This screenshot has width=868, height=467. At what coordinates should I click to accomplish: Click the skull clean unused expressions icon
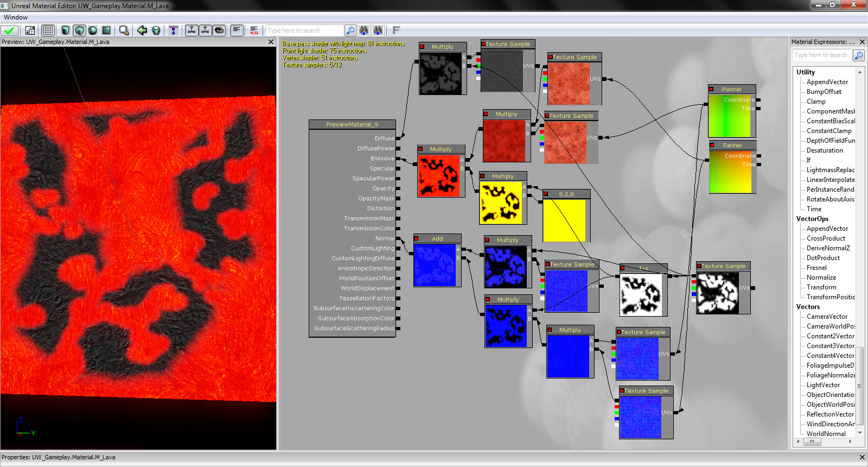(x=156, y=30)
